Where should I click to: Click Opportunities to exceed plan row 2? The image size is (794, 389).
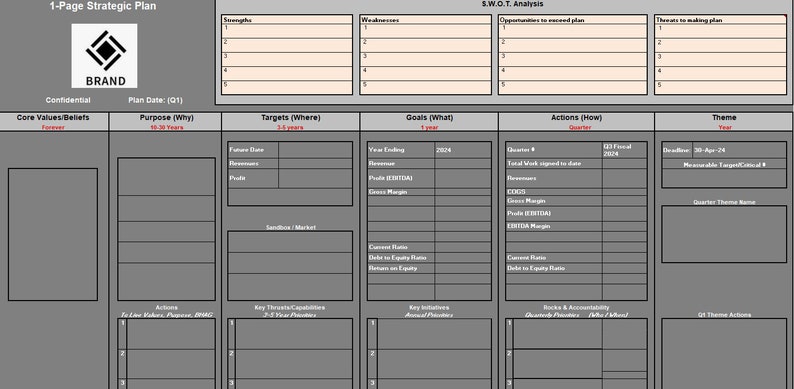(573, 45)
